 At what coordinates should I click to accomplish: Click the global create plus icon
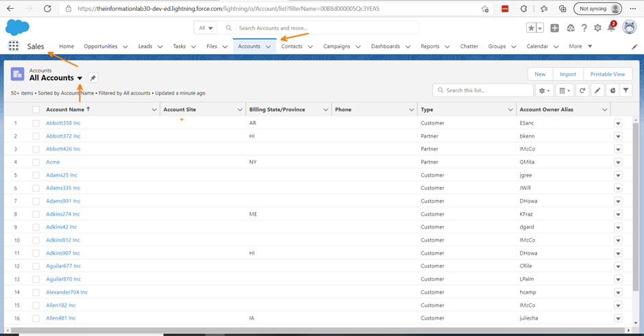(554, 28)
